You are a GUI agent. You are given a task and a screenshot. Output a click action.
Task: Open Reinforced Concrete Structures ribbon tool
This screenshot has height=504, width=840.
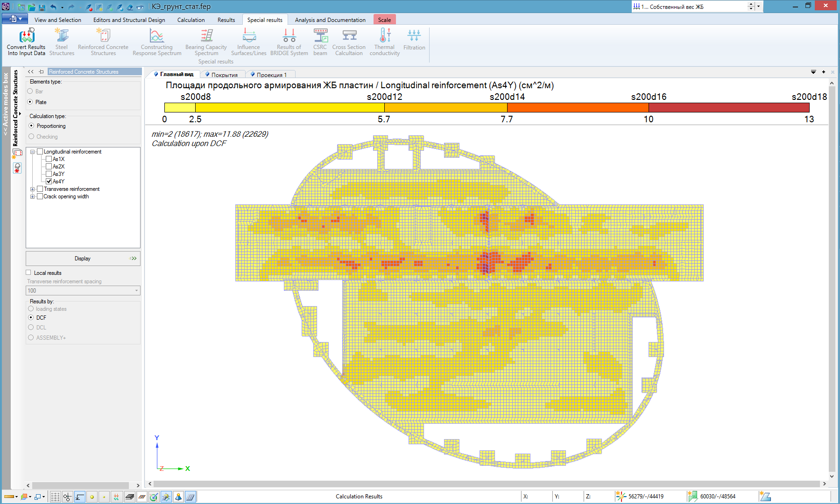coord(103,36)
